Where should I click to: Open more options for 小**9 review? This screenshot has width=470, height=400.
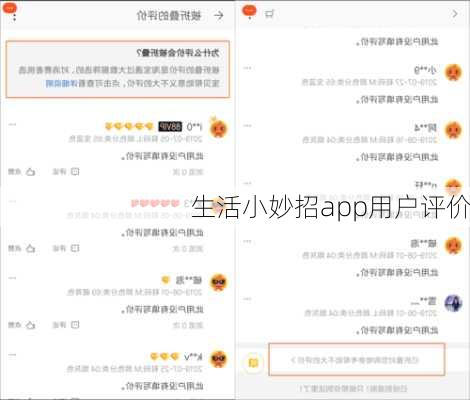[x=247, y=68]
